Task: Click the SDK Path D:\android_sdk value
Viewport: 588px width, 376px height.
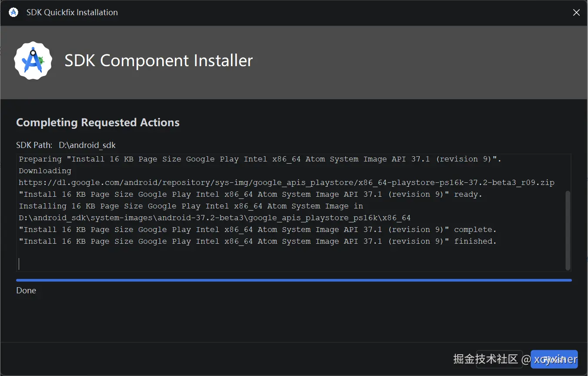Action: click(x=87, y=145)
